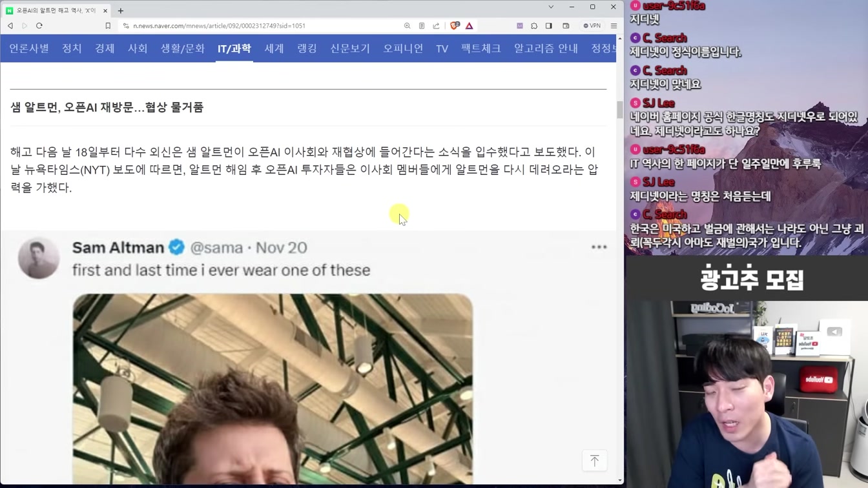The height and width of the screenshot is (488, 868).
Task: Click chat message '제디넷이 정식이름입니다.'
Action: point(685,52)
